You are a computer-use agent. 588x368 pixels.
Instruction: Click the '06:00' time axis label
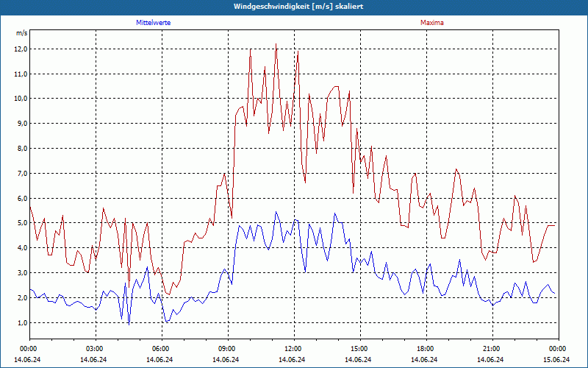tap(162, 349)
